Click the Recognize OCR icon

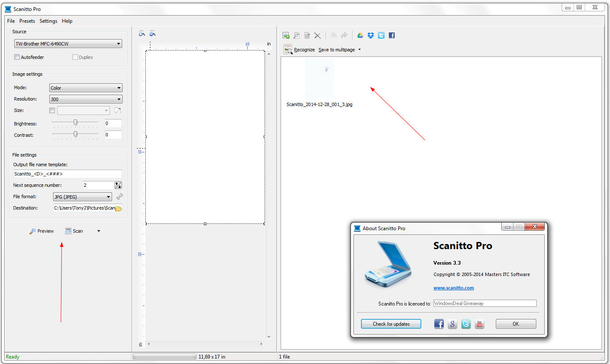point(288,50)
